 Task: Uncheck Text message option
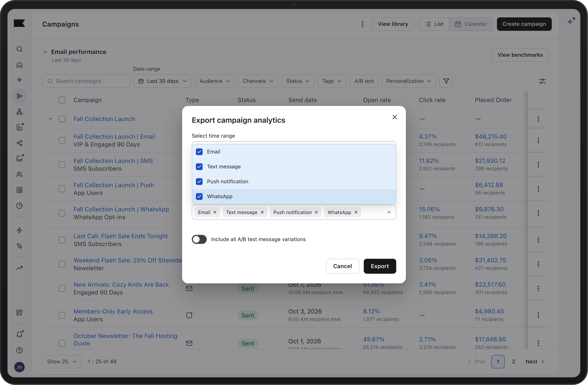(x=199, y=167)
